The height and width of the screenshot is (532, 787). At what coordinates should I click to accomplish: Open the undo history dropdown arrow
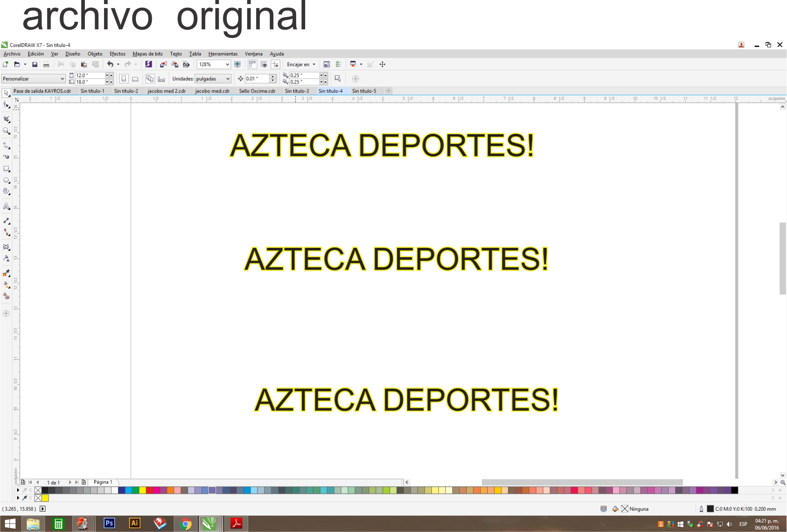click(118, 64)
